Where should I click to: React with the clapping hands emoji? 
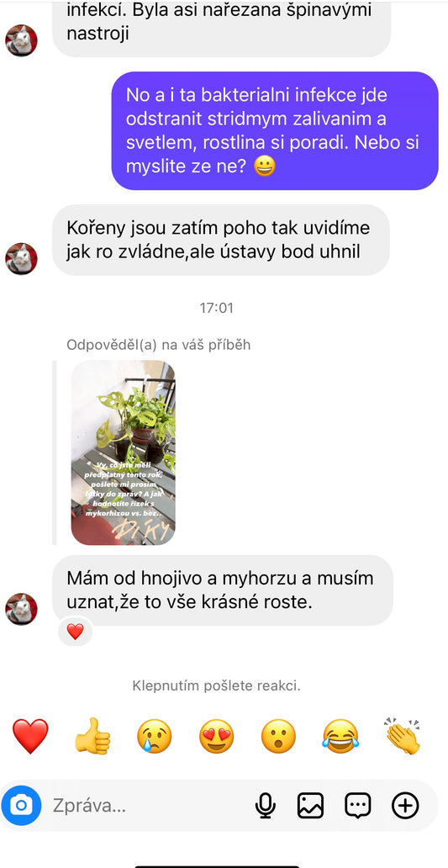(403, 736)
